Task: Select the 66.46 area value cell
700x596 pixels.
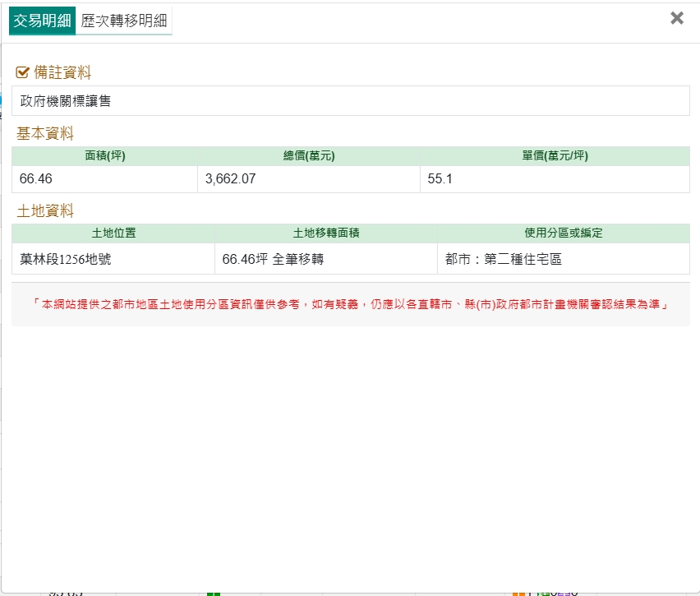Action: [37, 179]
